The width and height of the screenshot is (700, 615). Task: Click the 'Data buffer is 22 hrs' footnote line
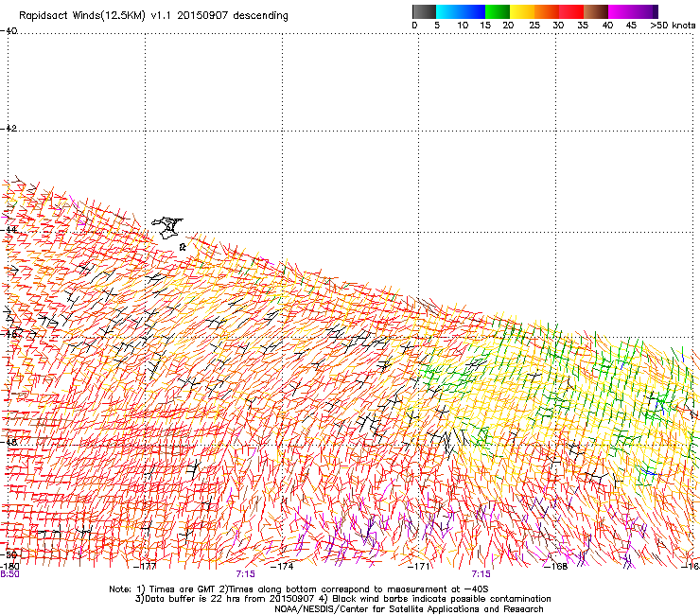click(342, 599)
